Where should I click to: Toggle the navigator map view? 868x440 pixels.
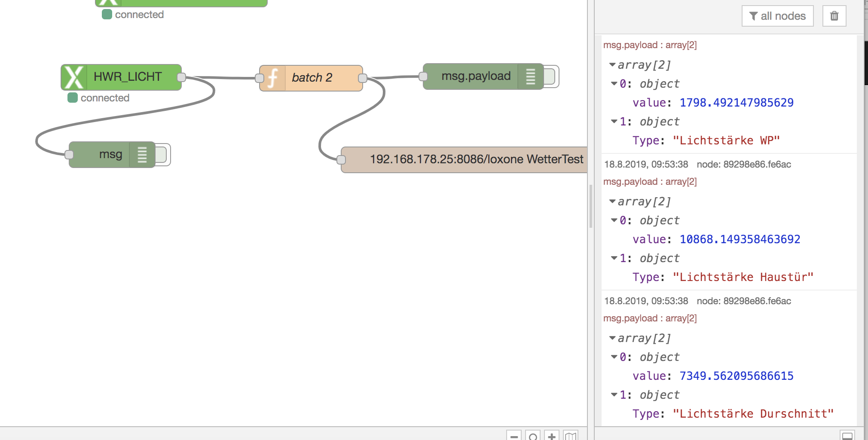[x=571, y=436]
